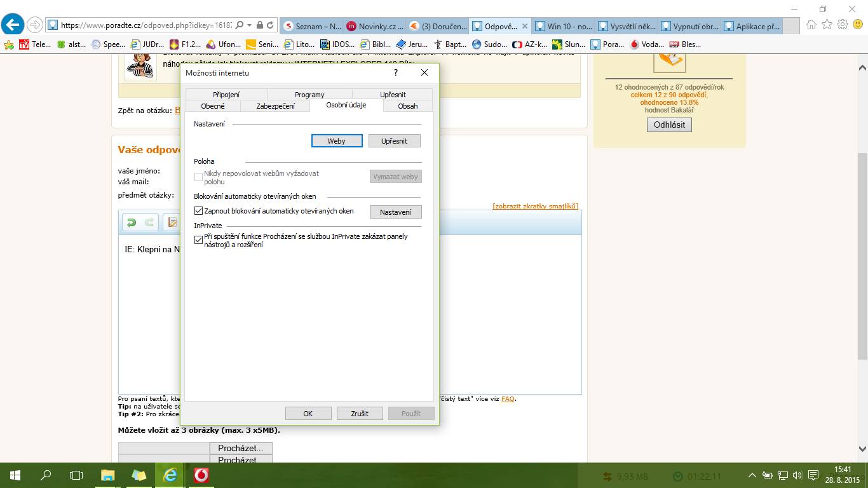The image size is (868, 488).
Task: Open the FAQ link below the editor
Action: coord(508,399)
